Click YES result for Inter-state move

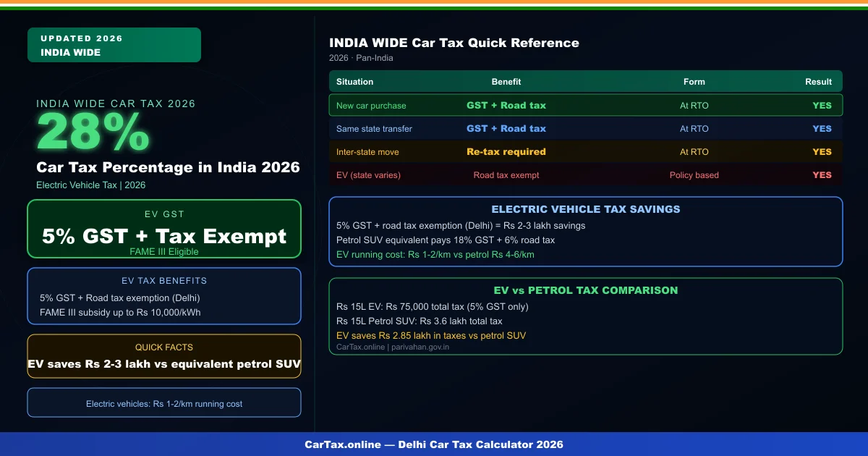[822, 152]
